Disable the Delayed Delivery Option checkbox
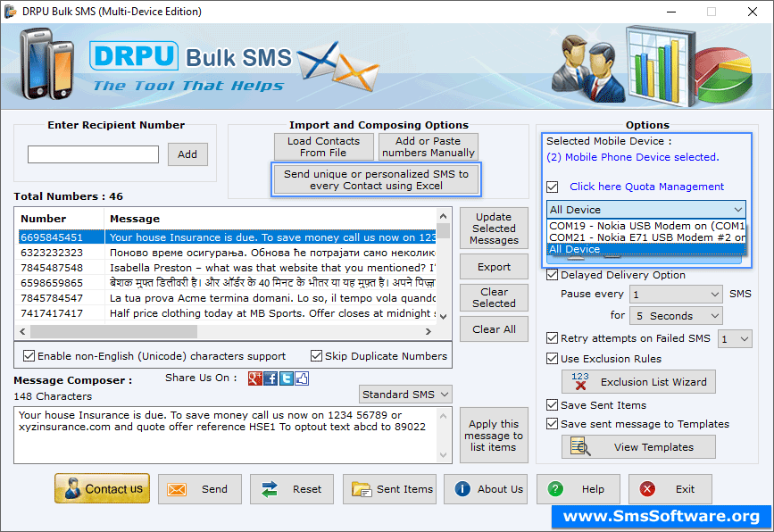 [x=553, y=275]
